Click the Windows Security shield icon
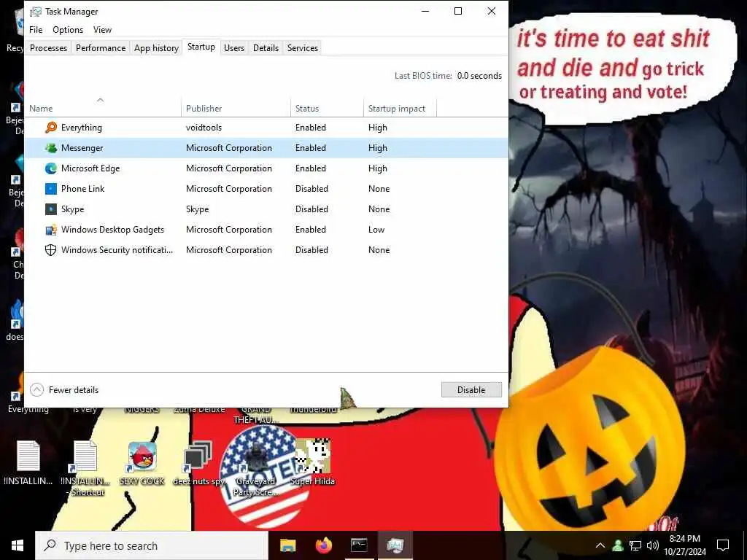The image size is (747, 560). [x=51, y=250]
